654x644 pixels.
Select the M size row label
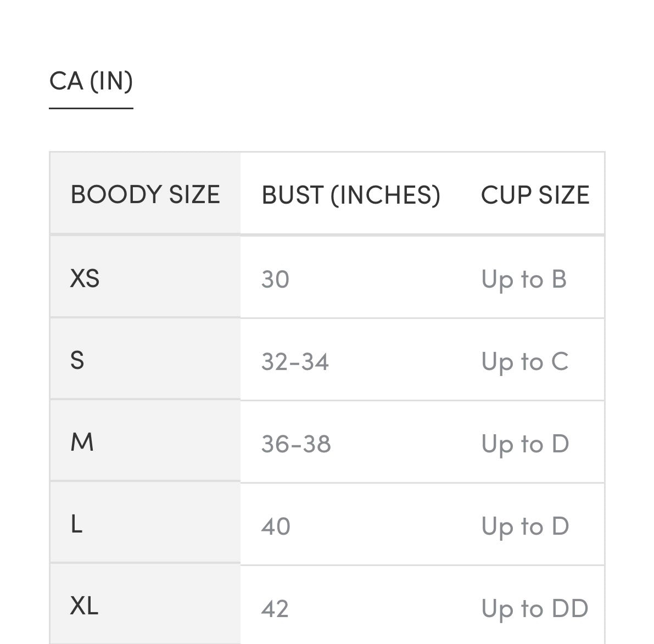(82, 443)
